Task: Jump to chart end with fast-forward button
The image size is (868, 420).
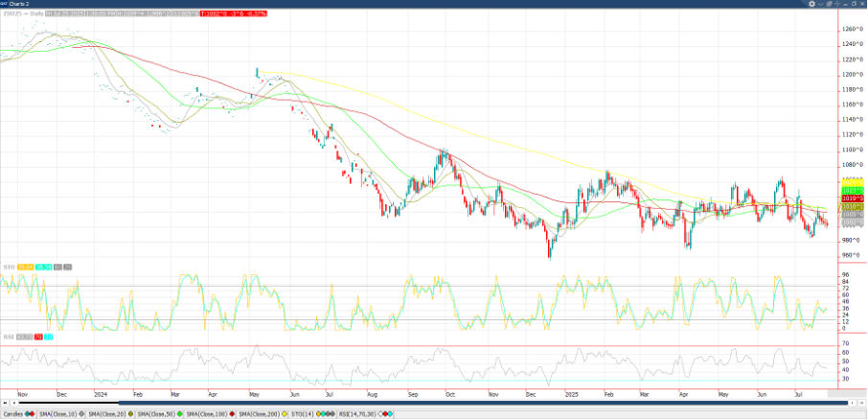Action: [x=862, y=403]
